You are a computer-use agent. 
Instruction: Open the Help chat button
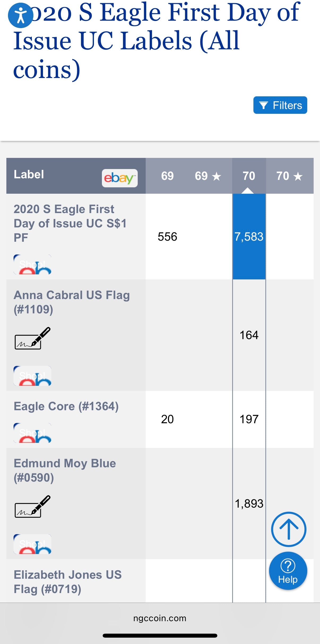pyautogui.click(x=288, y=570)
